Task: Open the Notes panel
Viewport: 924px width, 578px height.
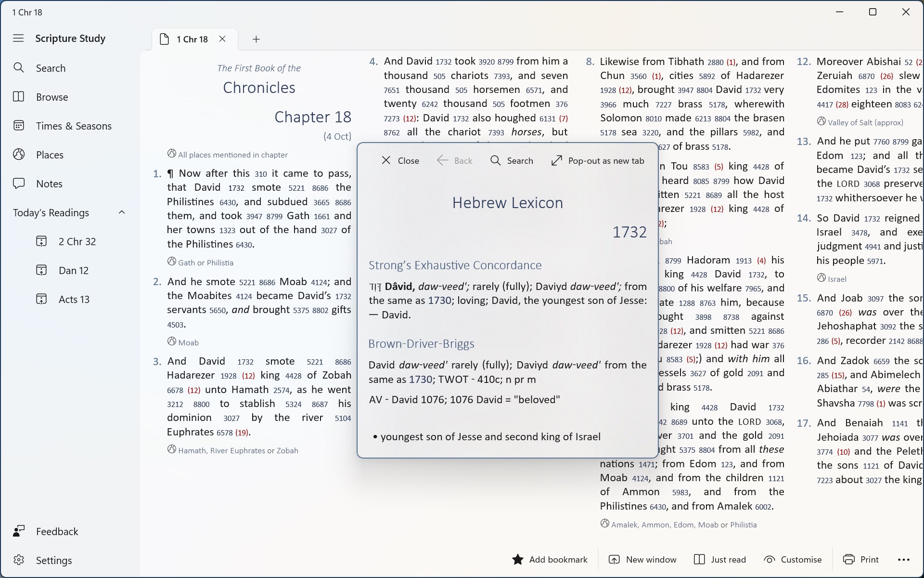Action: [x=49, y=184]
